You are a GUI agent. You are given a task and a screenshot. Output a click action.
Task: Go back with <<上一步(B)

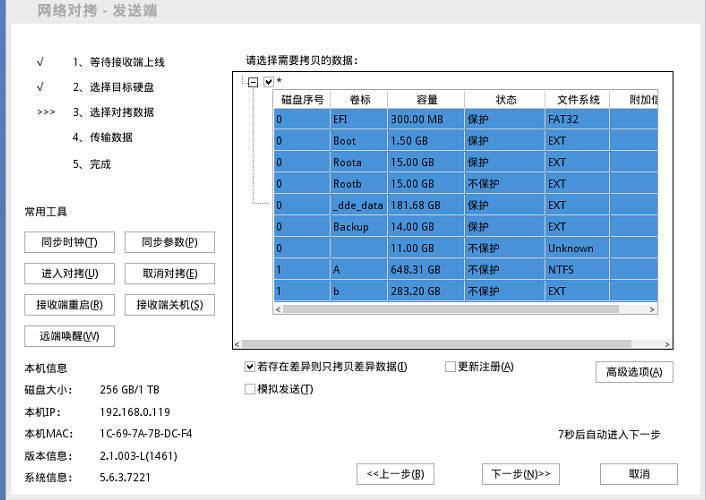click(x=395, y=474)
